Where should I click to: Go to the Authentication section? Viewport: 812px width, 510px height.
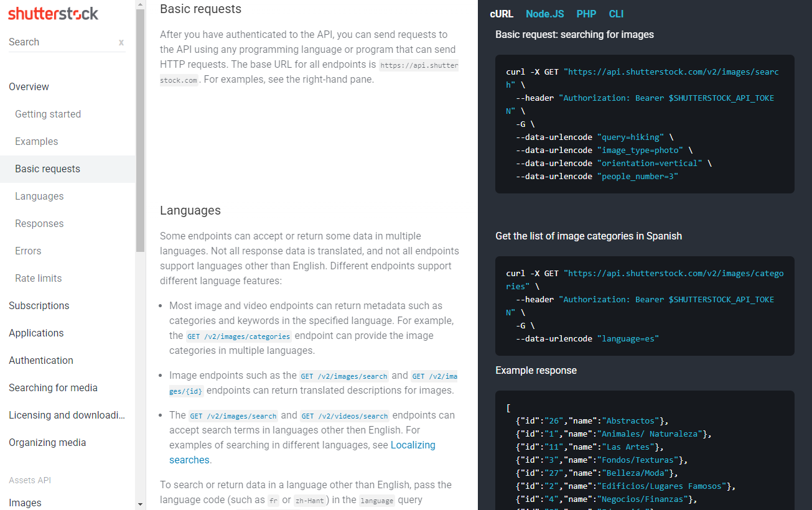click(41, 360)
